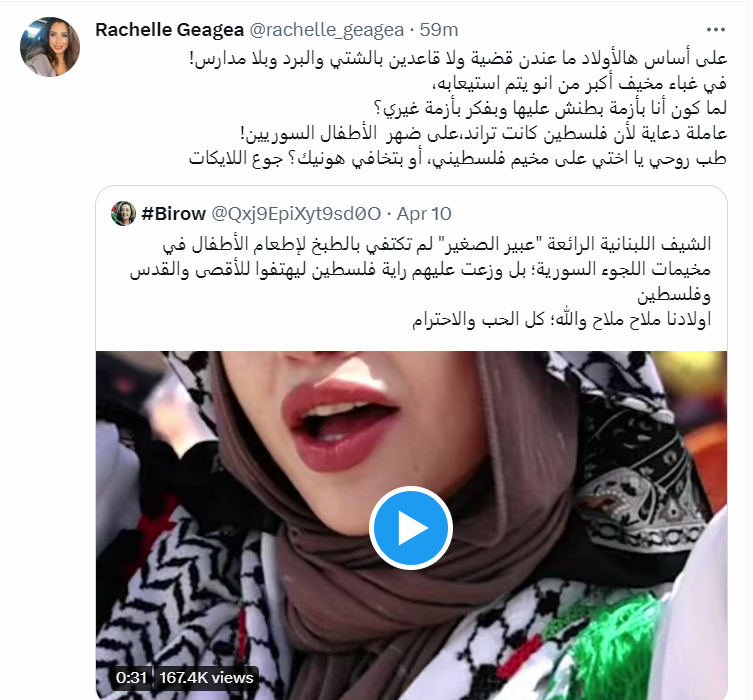Open the quoted tweet text about Abeer
This screenshot has height=700, width=753.
[x=420, y=281]
